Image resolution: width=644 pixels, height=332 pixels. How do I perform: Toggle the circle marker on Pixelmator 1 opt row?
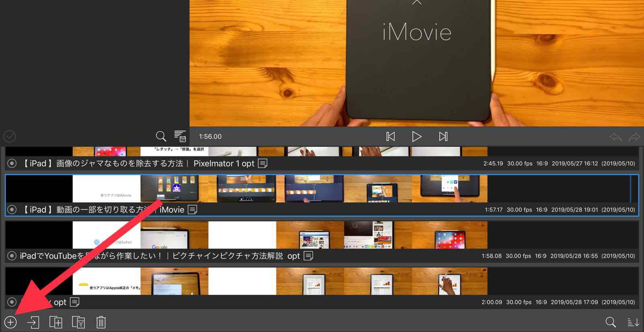coord(12,164)
